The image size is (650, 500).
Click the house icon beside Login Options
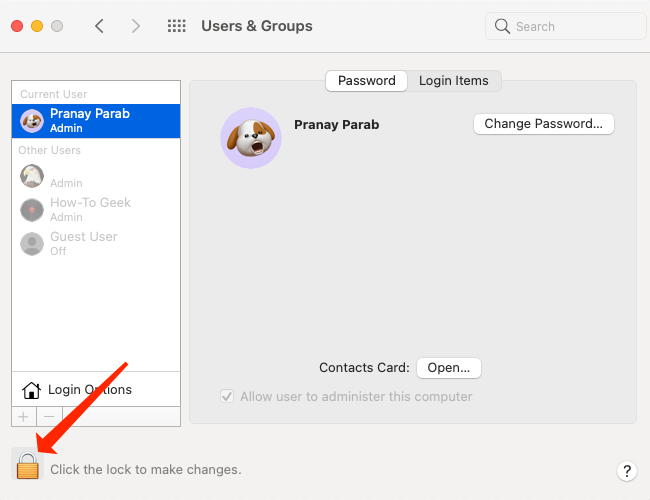(31, 390)
